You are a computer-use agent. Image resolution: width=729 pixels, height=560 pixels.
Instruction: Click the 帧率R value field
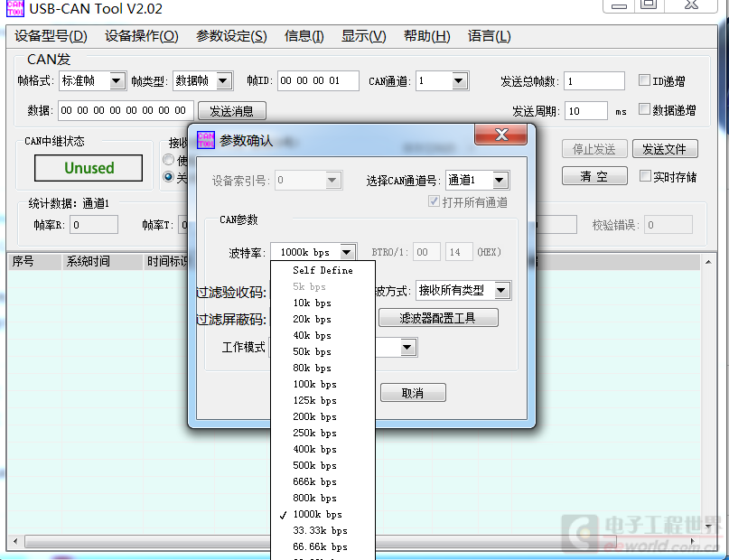tap(94, 225)
